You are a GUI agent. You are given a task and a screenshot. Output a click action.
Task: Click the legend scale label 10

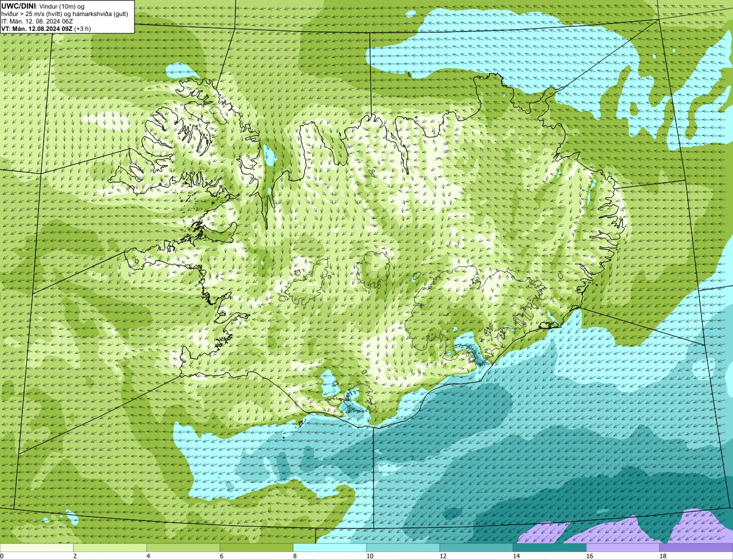(x=370, y=556)
